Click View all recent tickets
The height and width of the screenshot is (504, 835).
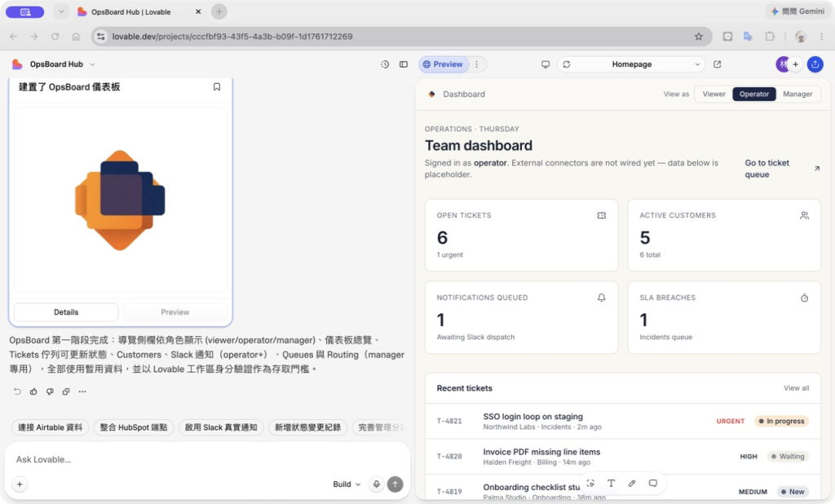(x=796, y=388)
